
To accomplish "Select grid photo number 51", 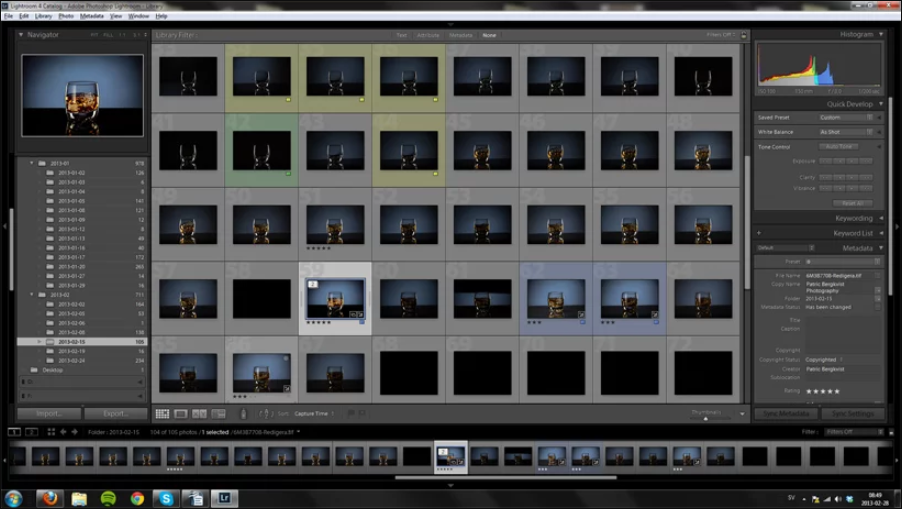I will click(x=335, y=224).
